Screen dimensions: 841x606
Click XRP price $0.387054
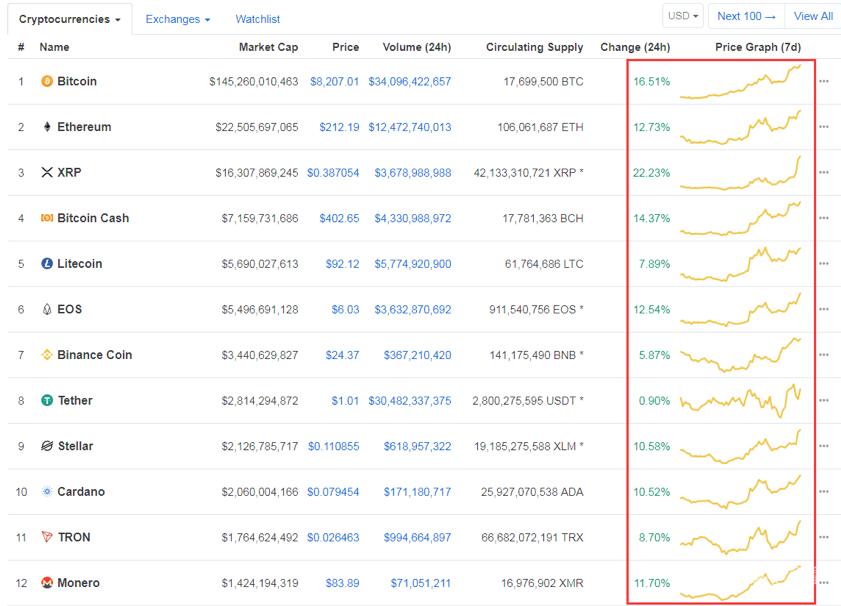coord(333,173)
